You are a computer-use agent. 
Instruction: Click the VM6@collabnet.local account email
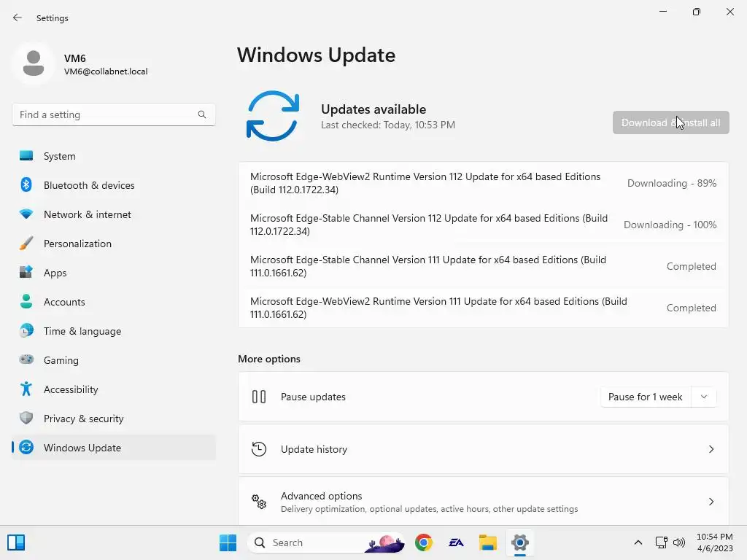(x=106, y=71)
